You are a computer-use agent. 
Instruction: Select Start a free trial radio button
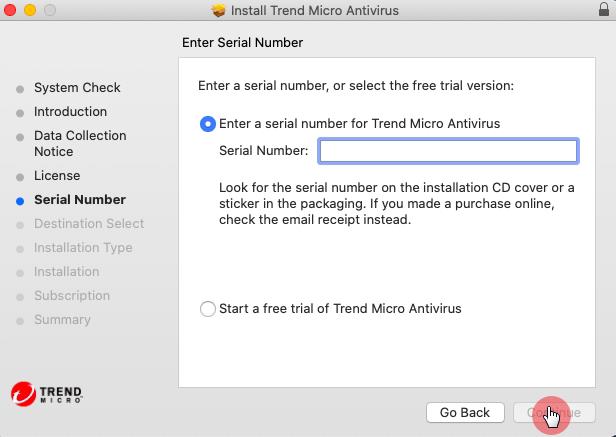(208, 309)
